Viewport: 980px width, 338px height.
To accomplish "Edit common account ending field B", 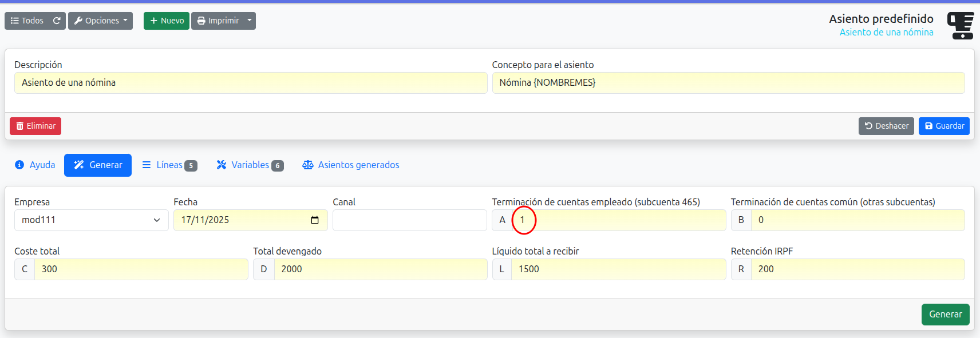I will click(x=858, y=220).
